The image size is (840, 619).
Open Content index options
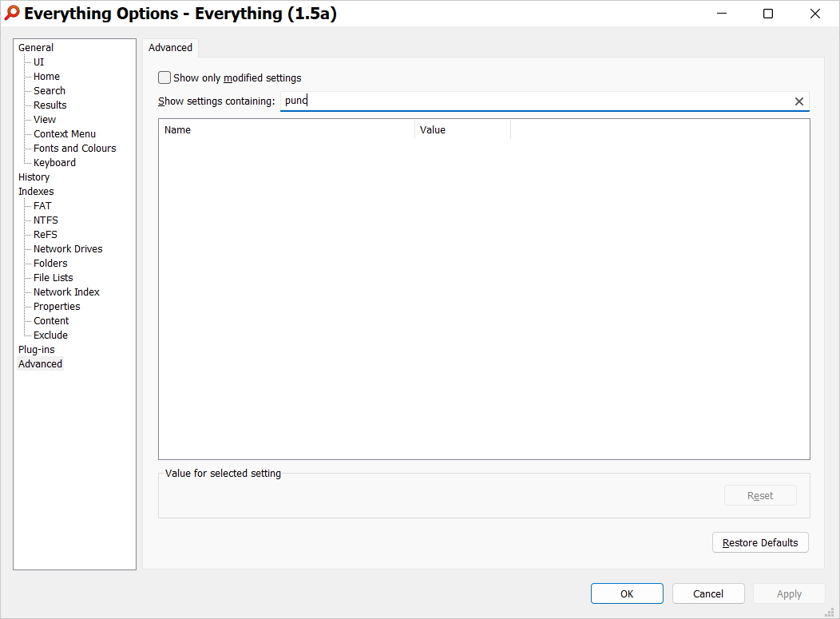tap(51, 321)
